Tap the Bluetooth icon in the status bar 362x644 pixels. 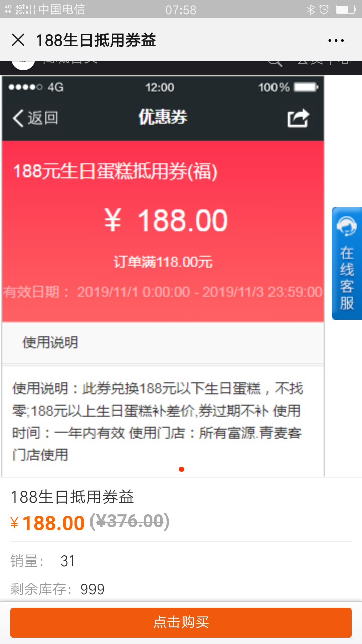point(311,9)
